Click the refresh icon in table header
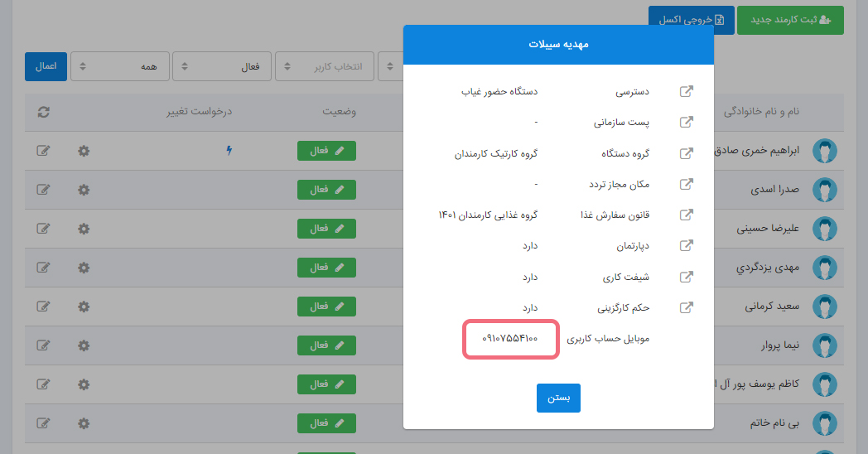Viewport: 868px width, 454px height. (x=44, y=112)
